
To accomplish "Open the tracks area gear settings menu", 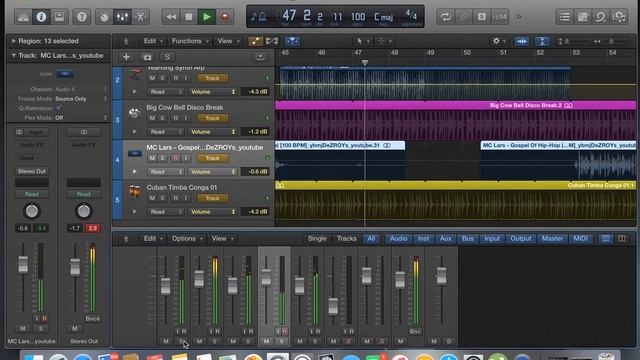I will [499, 41].
